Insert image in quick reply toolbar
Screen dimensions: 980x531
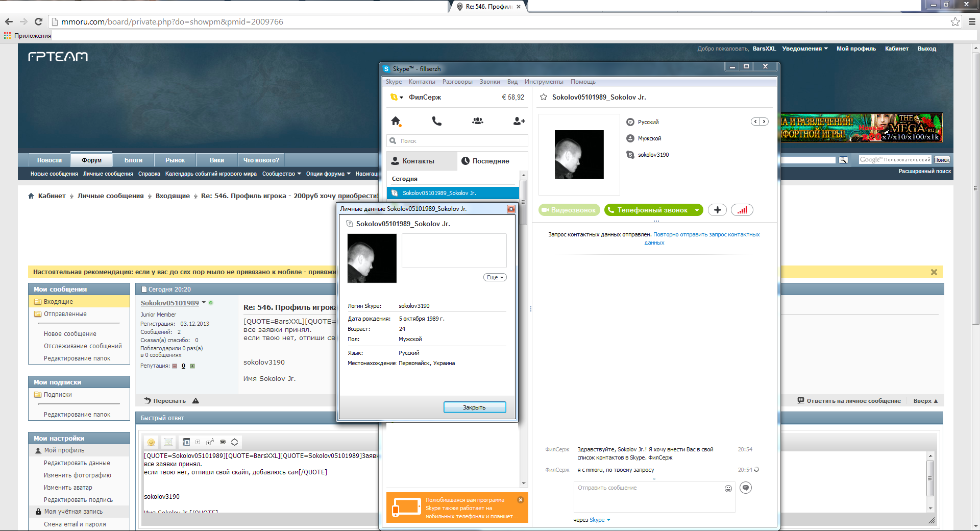[168, 442]
